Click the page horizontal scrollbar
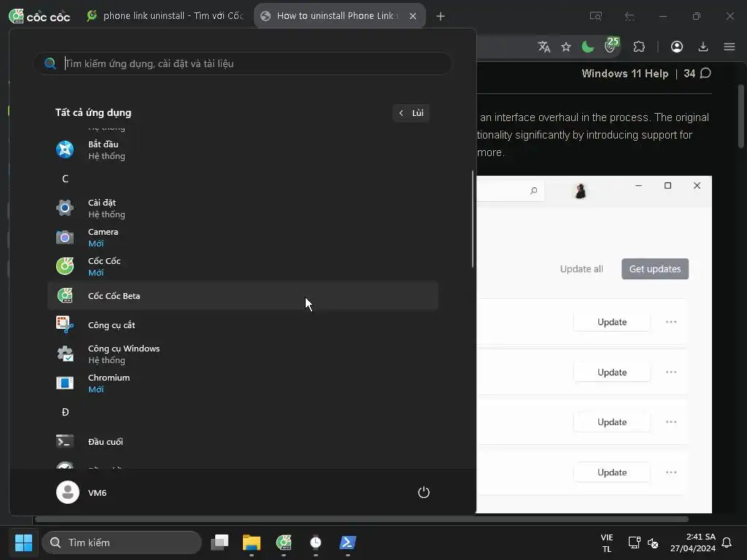The height and width of the screenshot is (560, 747). pos(362,519)
